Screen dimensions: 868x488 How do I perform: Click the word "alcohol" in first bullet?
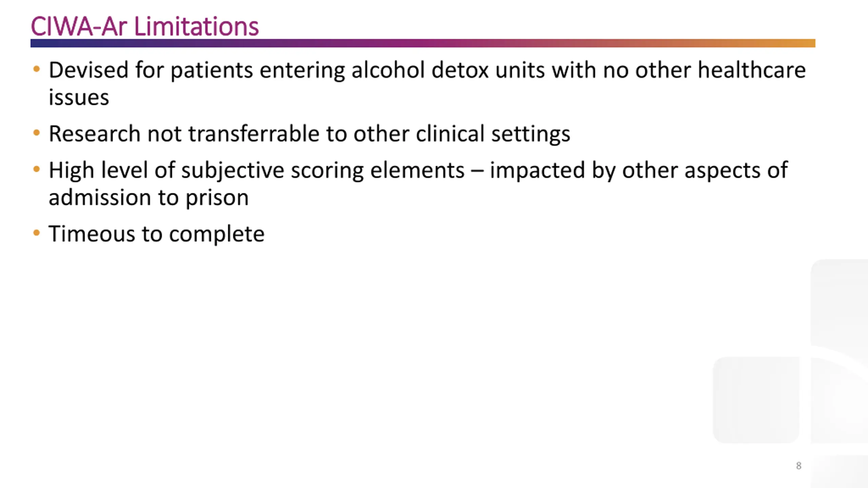tap(388, 70)
